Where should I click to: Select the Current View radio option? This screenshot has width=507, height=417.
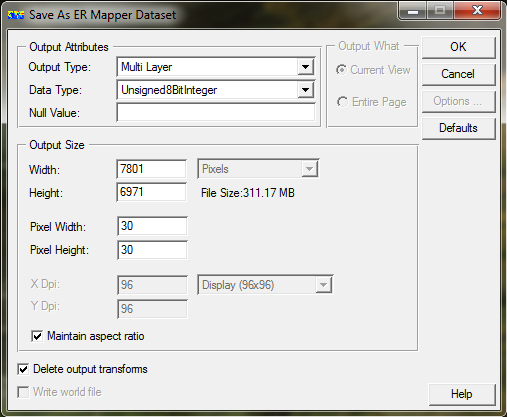click(342, 70)
